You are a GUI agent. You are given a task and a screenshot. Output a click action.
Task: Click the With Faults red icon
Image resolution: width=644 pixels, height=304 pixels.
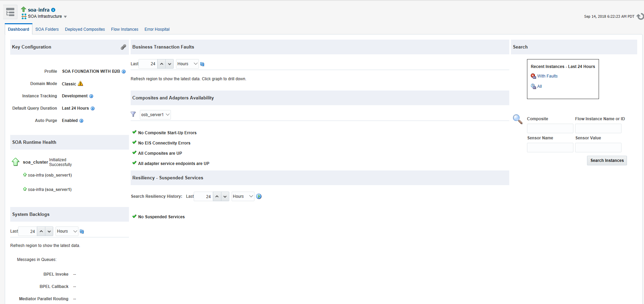[533, 76]
